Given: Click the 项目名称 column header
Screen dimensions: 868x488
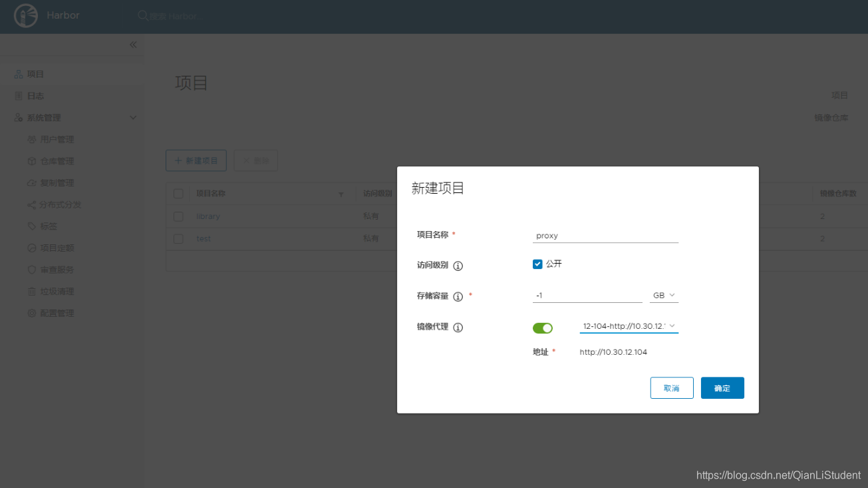Looking at the screenshot, I should coord(211,194).
